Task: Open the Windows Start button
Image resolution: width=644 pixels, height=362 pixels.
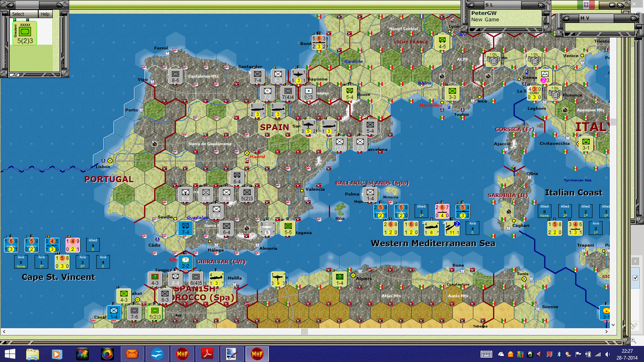Action: [x=10, y=354]
